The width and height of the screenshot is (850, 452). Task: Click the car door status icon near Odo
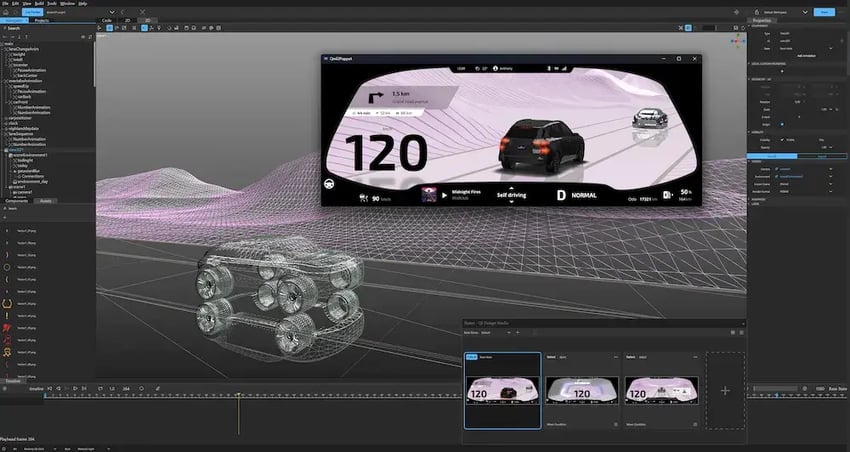tap(665, 194)
